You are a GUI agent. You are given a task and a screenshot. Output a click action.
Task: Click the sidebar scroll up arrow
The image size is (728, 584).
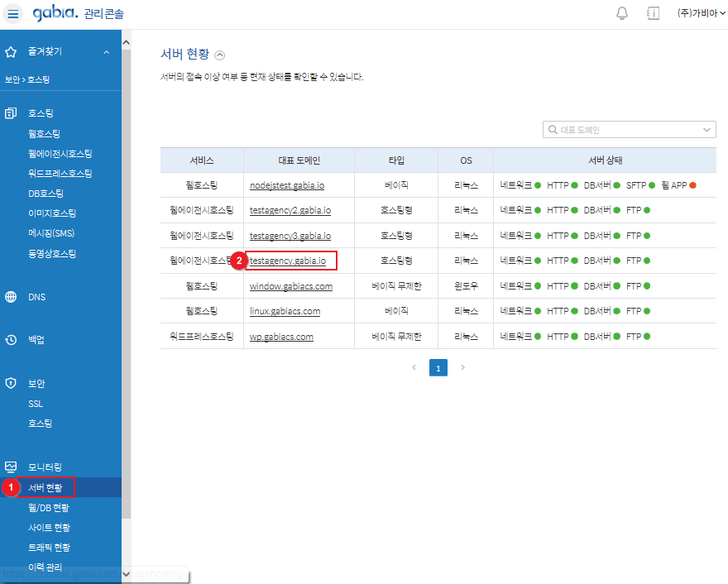127,43
